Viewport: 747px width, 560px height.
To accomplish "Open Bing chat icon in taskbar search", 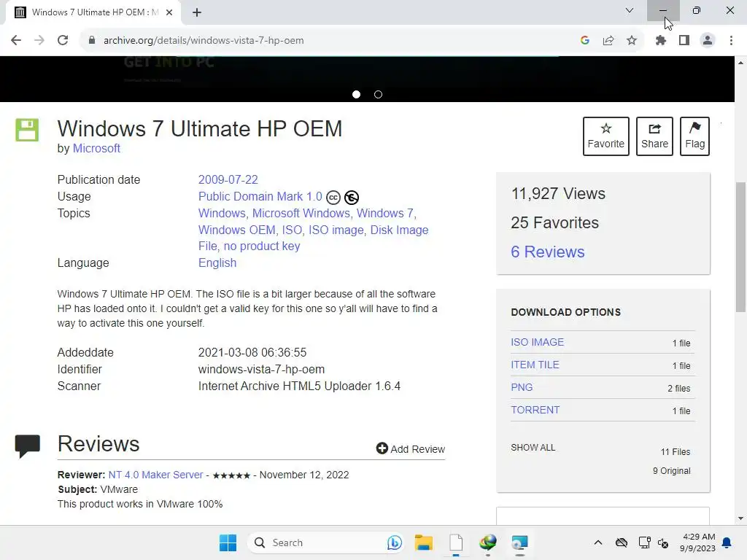I will point(395,542).
